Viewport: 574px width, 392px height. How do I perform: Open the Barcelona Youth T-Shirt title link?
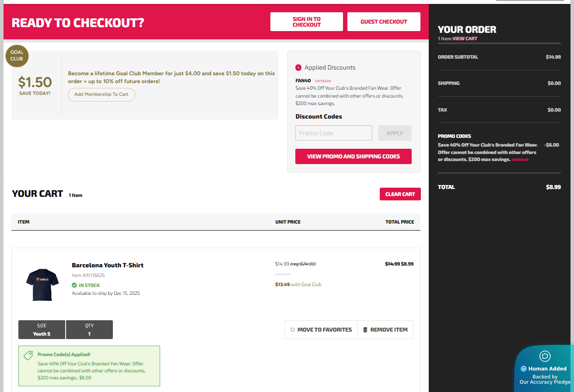pos(108,265)
